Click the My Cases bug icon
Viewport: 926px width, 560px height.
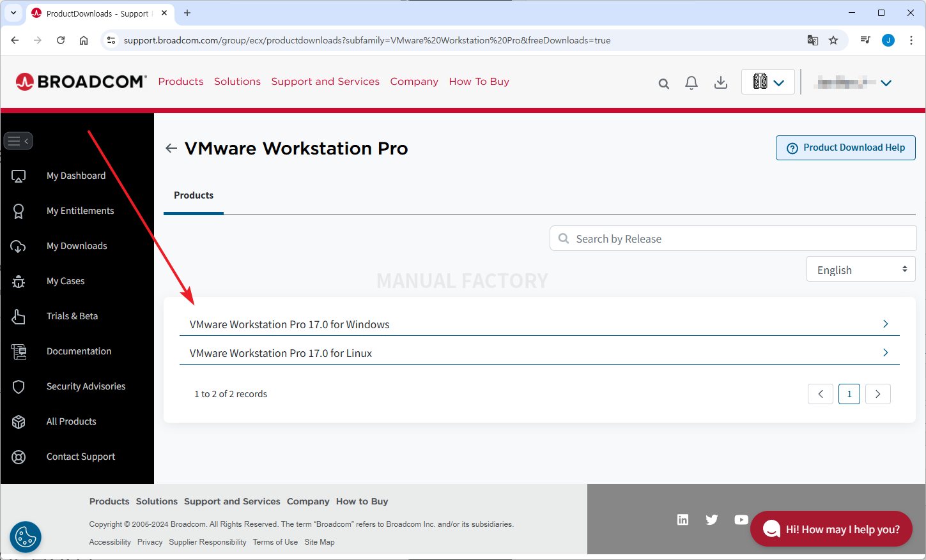pos(19,282)
